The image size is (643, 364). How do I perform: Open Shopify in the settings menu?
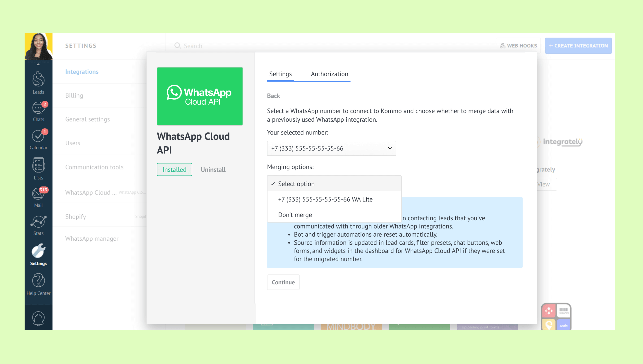[x=75, y=217]
